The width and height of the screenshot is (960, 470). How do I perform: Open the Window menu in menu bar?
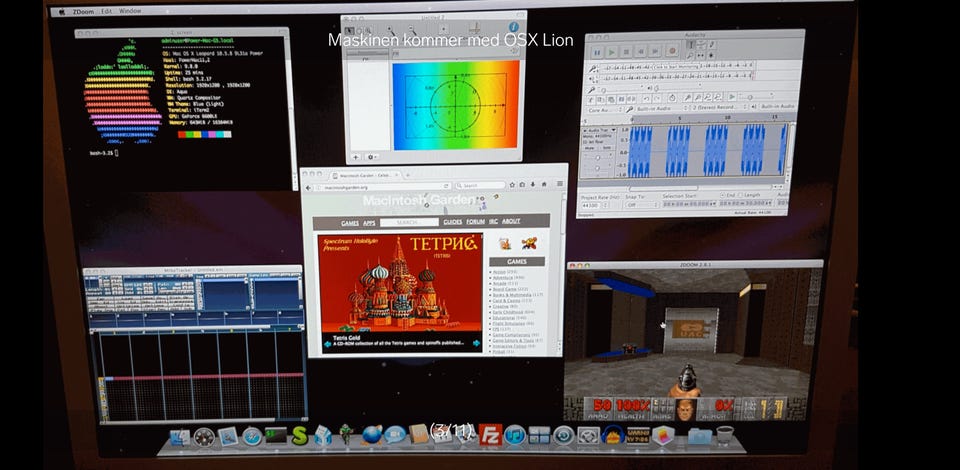[x=130, y=11]
